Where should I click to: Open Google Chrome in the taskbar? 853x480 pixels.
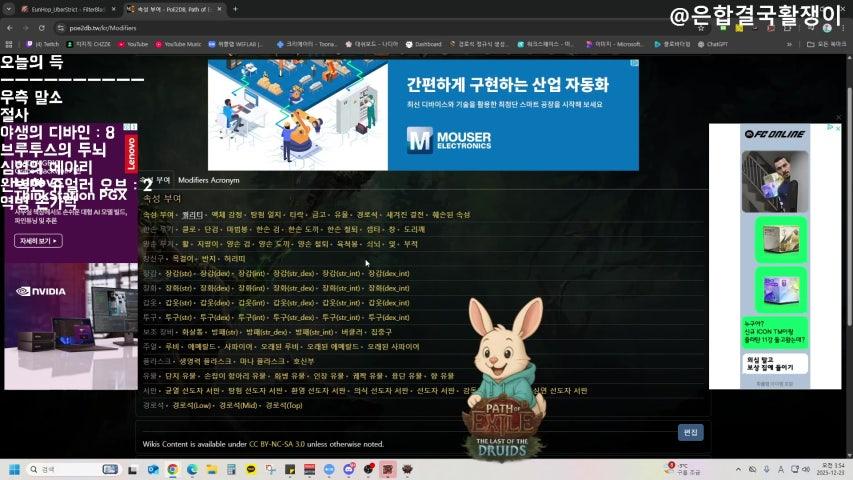(172, 469)
